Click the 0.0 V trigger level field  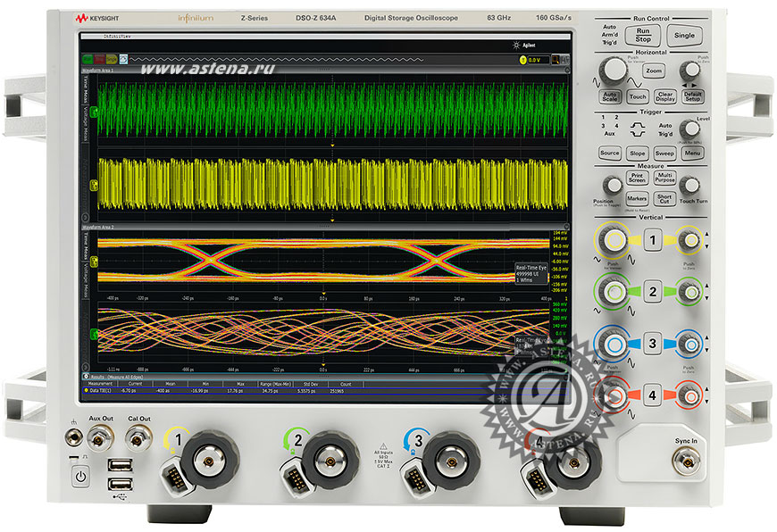pyautogui.click(x=539, y=60)
